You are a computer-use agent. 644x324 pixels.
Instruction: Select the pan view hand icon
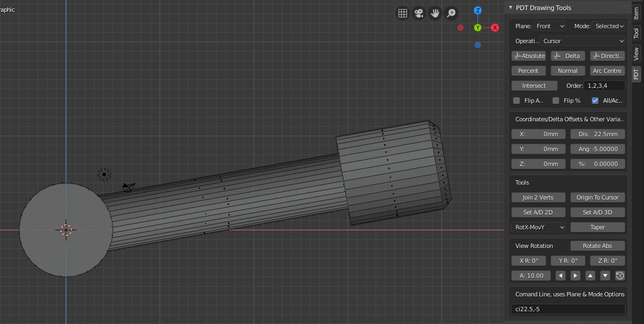click(x=435, y=13)
